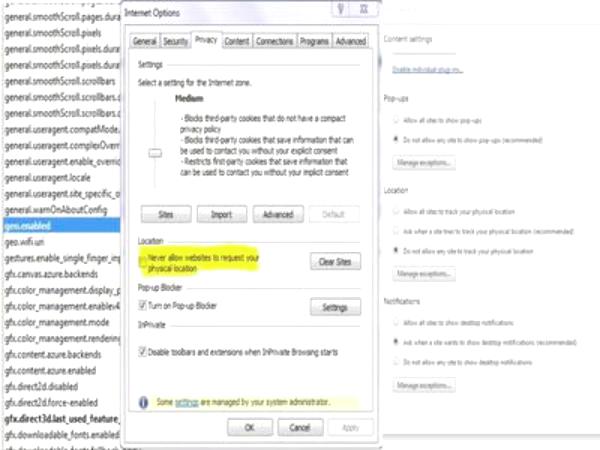Select the general.smoothScroll.scrollbars row
The image size is (600, 450).
[62, 81]
